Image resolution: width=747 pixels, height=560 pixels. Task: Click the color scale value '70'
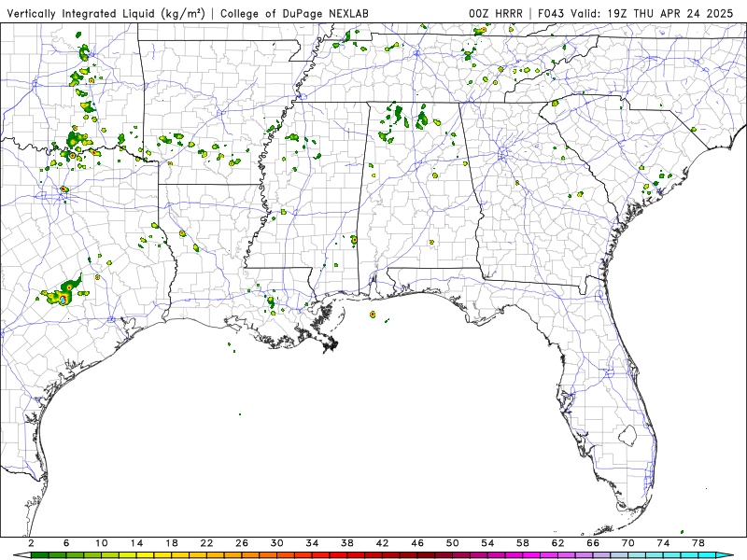point(628,543)
